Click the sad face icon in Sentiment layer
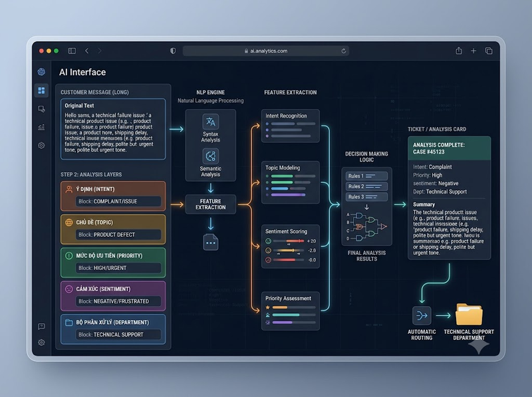 tap(69, 289)
